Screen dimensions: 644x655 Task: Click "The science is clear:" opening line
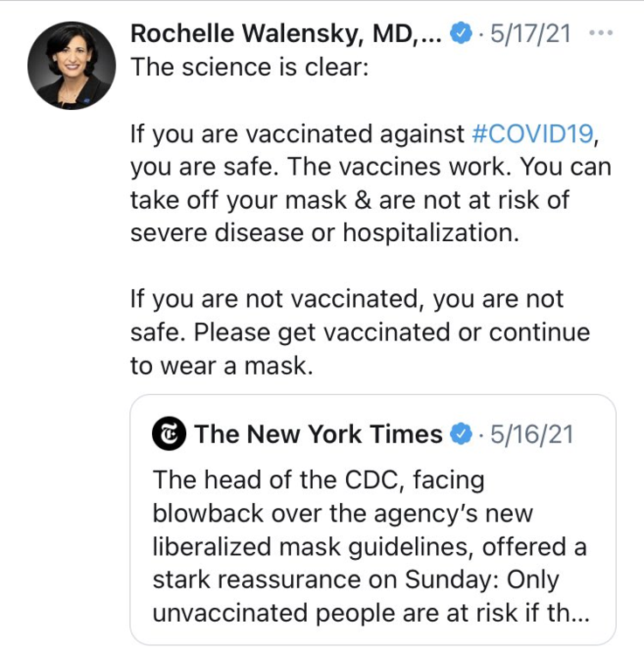click(249, 68)
